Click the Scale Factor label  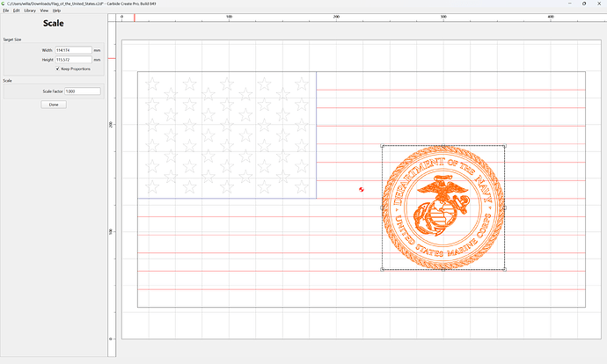click(x=53, y=91)
